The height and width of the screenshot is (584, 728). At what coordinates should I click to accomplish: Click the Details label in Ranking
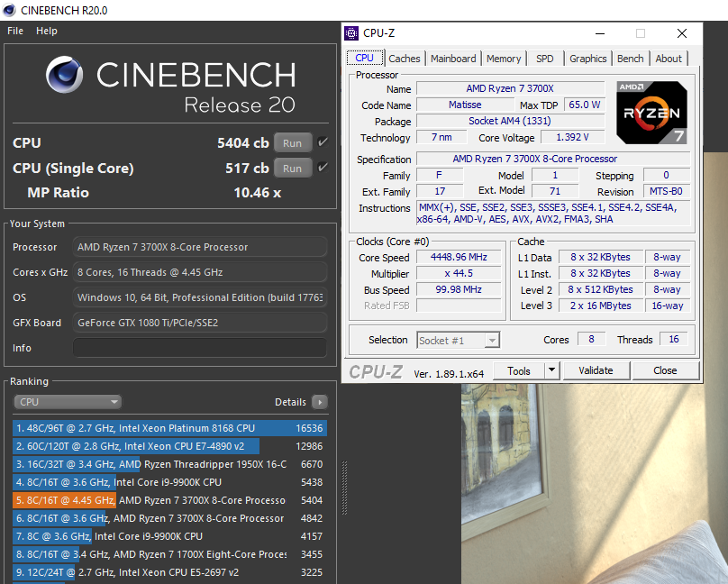[290, 402]
